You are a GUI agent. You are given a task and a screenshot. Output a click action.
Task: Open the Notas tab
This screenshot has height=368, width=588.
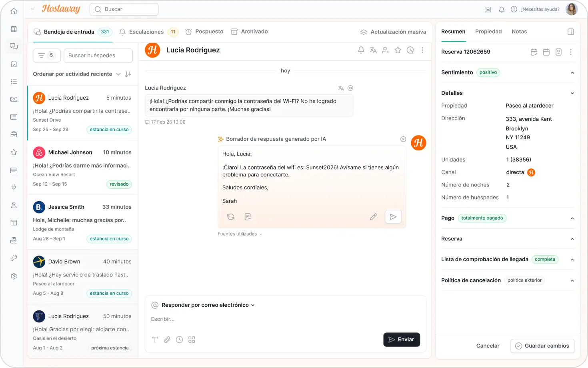[x=519, y=32]
